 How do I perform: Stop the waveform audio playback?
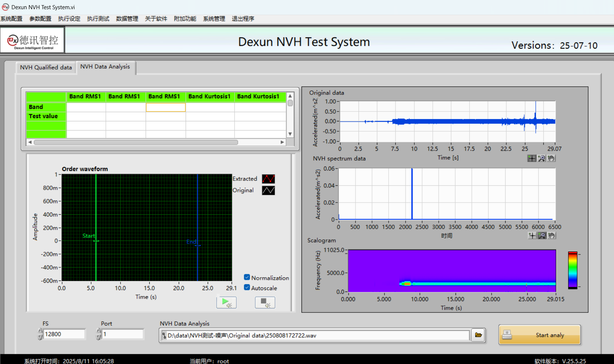(x=265, y=303)
